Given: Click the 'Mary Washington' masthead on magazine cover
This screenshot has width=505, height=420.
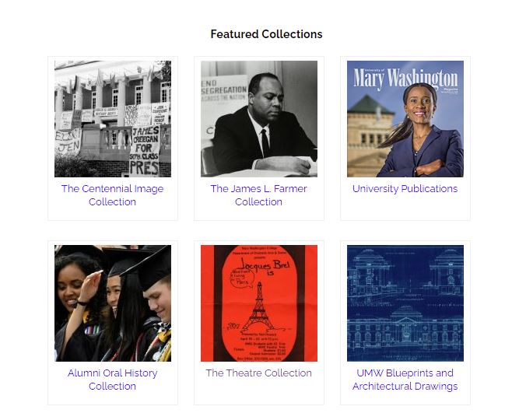Looking at the screenshot, I should [405, 79].
